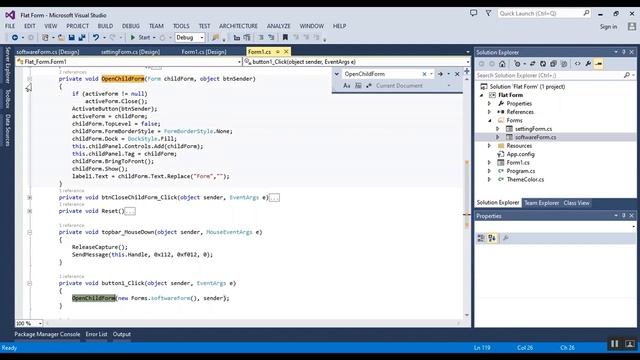Click the Uncomment selected lines icon
Image resolution: width=640 pixels, height=360 pixels.
coord(247,38)
